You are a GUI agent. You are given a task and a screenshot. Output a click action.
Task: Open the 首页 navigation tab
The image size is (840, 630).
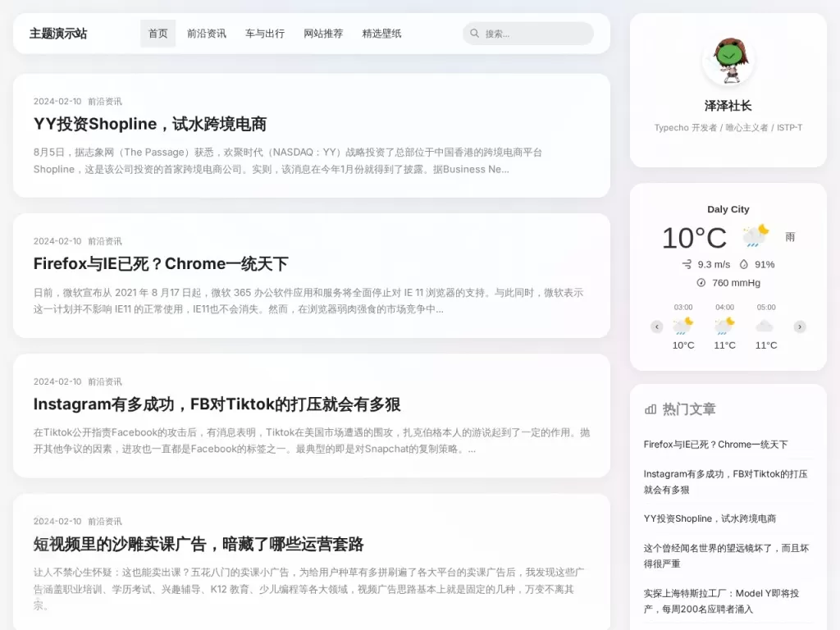click(157, 34)
